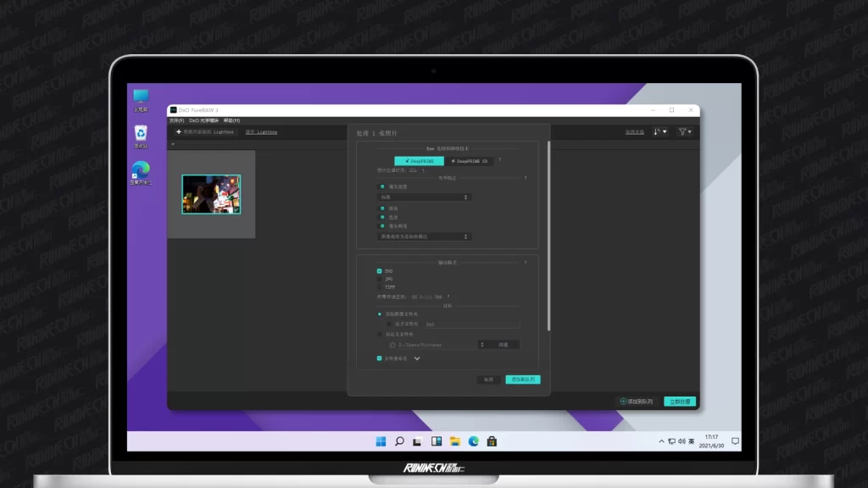This screenshot has width=868, height=488.
Task: Open the 帮助(H) menu
Action: (231, 120)
